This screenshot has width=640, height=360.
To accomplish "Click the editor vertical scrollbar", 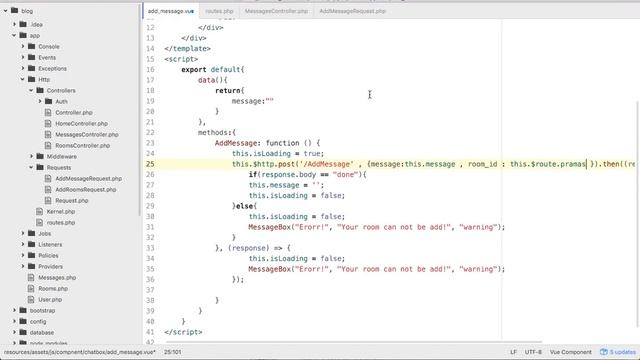I will coord(637,214).
